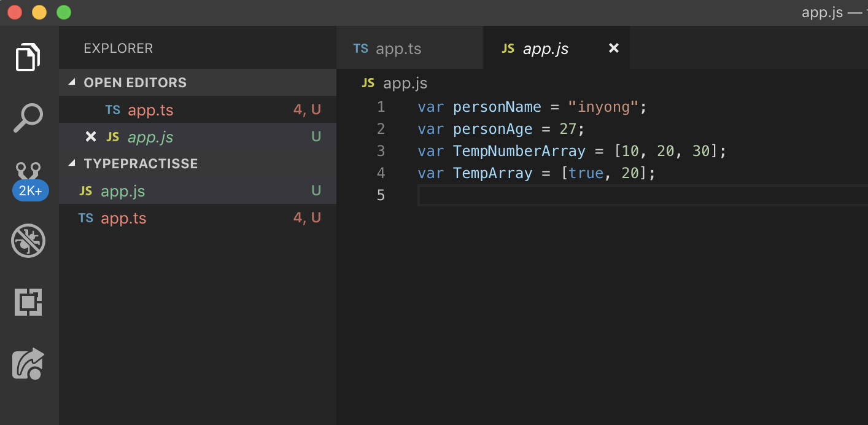Place cursor on empty line 5
The image size is (868, 425).
coord(643,195)
